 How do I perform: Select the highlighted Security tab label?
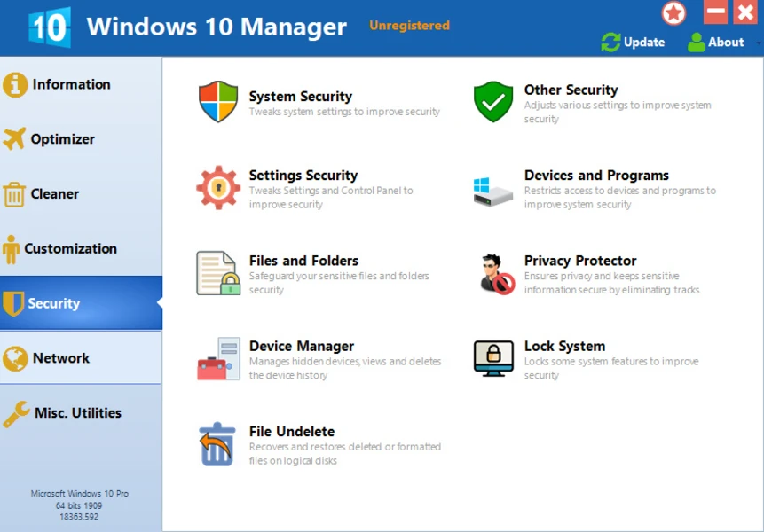pyautogui.click(x=53, y=303)
